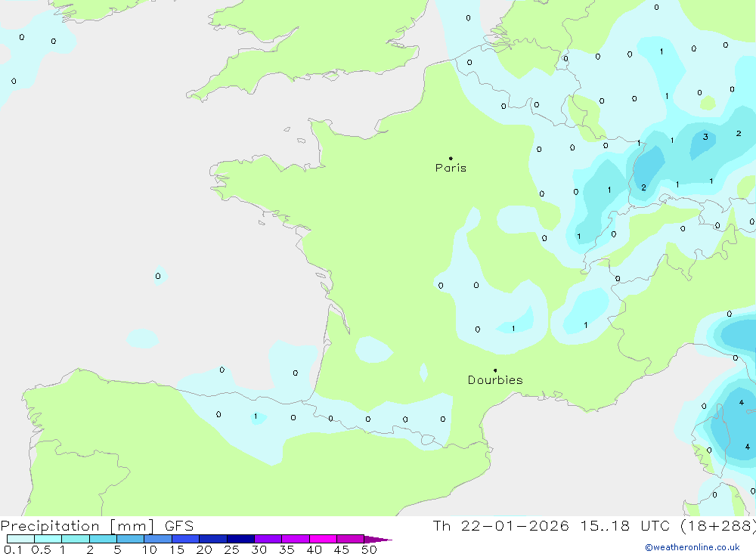Click the '15..18 UTC' time text
Screen dimensions: 756x554
coord(625,526)
